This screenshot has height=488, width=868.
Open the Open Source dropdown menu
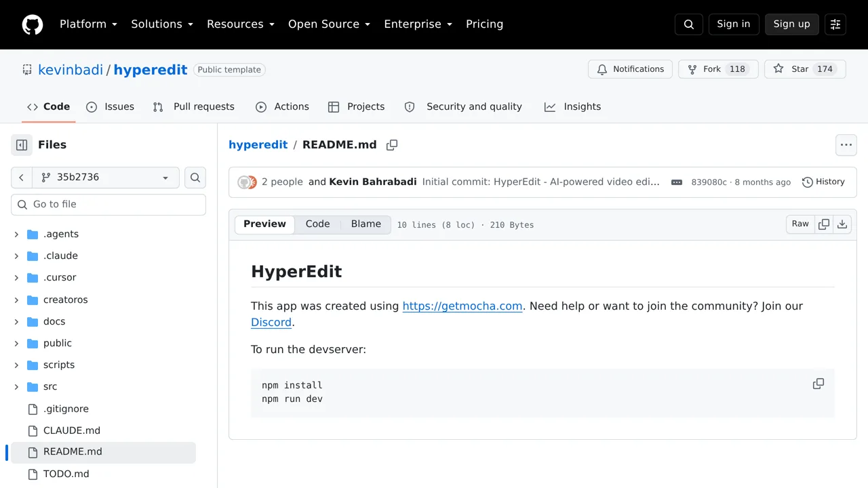(x=330, y=24)
